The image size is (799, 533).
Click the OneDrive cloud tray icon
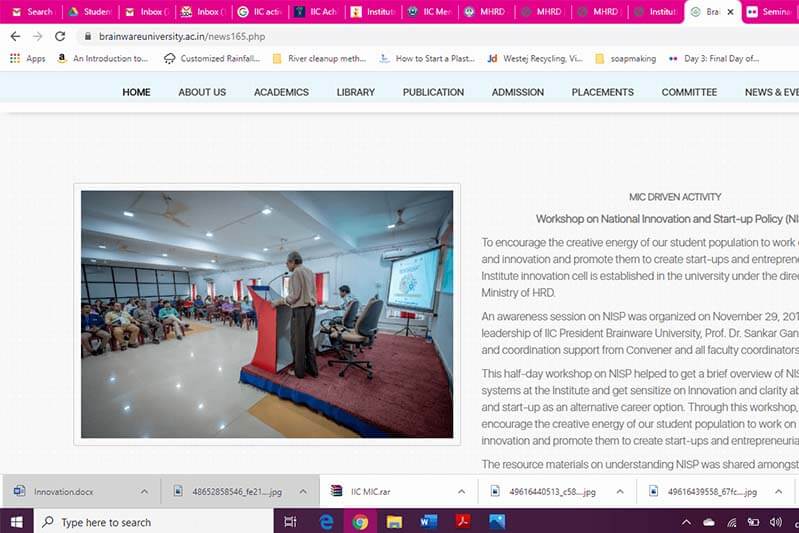click(x=709, y=522)
